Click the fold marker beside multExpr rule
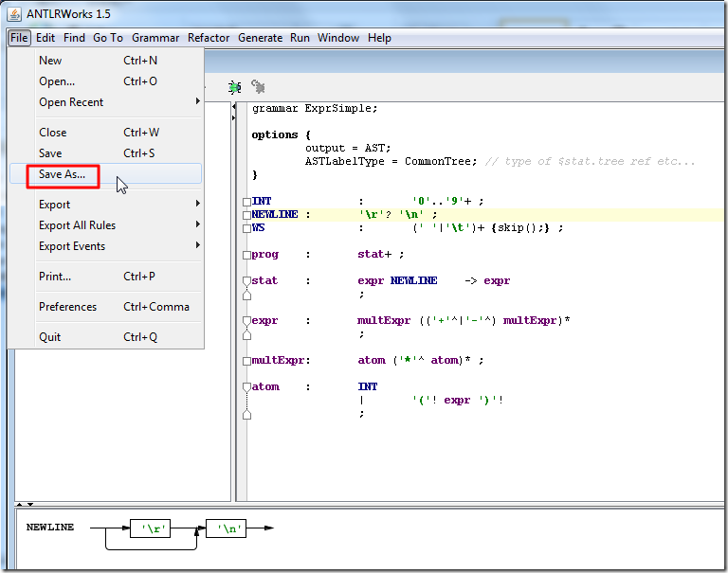Image resolution: width=728 pixels, height=573 pixels. pos(246,361)
